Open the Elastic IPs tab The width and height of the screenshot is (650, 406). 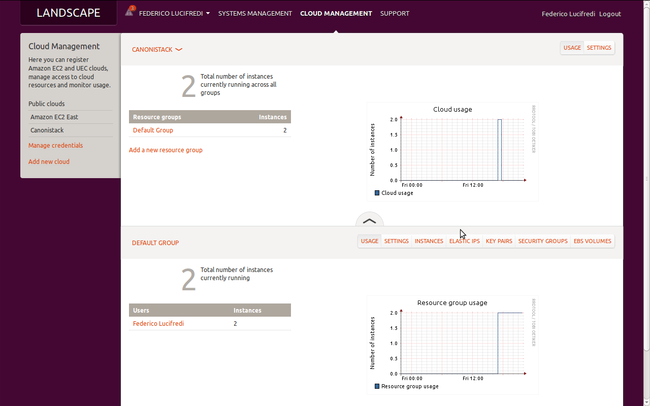[464, 241]
